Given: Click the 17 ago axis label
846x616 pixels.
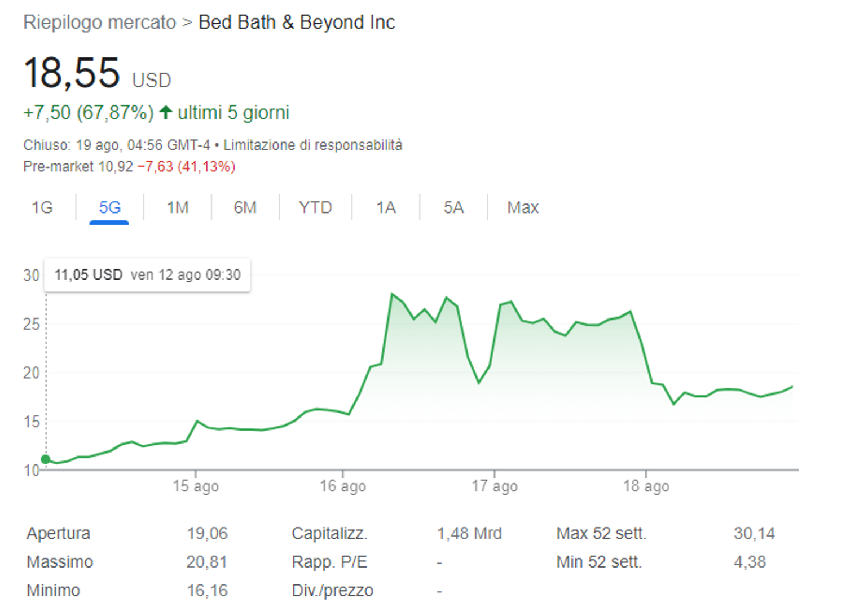Looking at the screenshot, I should point(495,486).
